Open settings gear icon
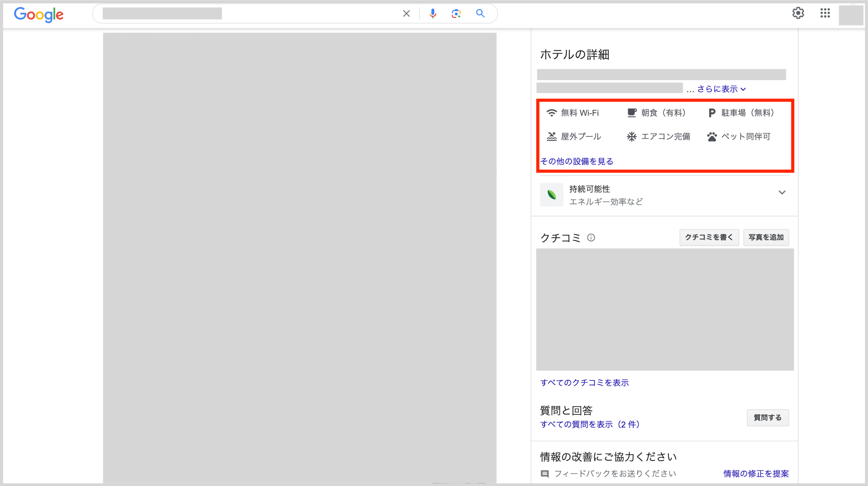Screen dimensions: 868x486 tap(798, 13)
